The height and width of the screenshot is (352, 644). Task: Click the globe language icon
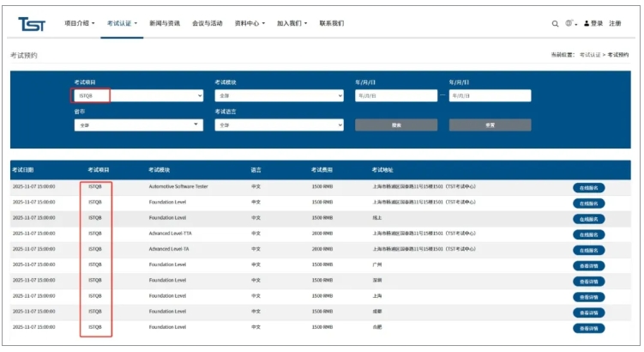point(570,23)
